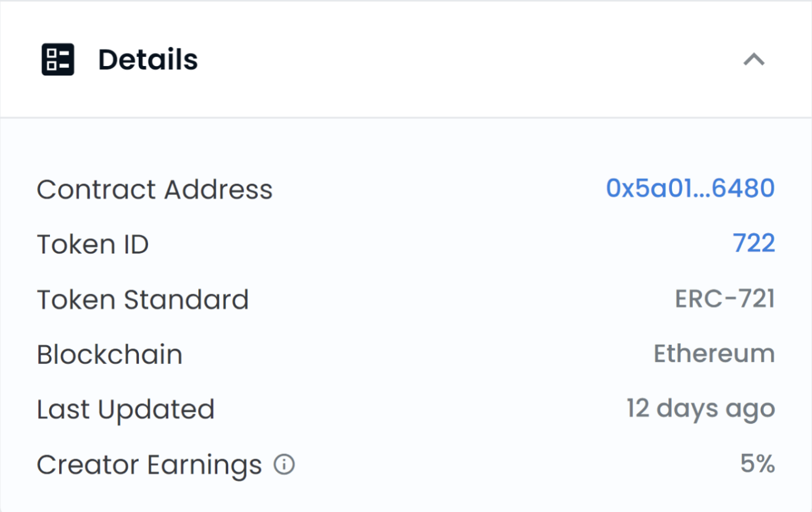Viewport: 812px width, 512px height.
Task: Click the Token Standard label
Action: click(143, 300)
